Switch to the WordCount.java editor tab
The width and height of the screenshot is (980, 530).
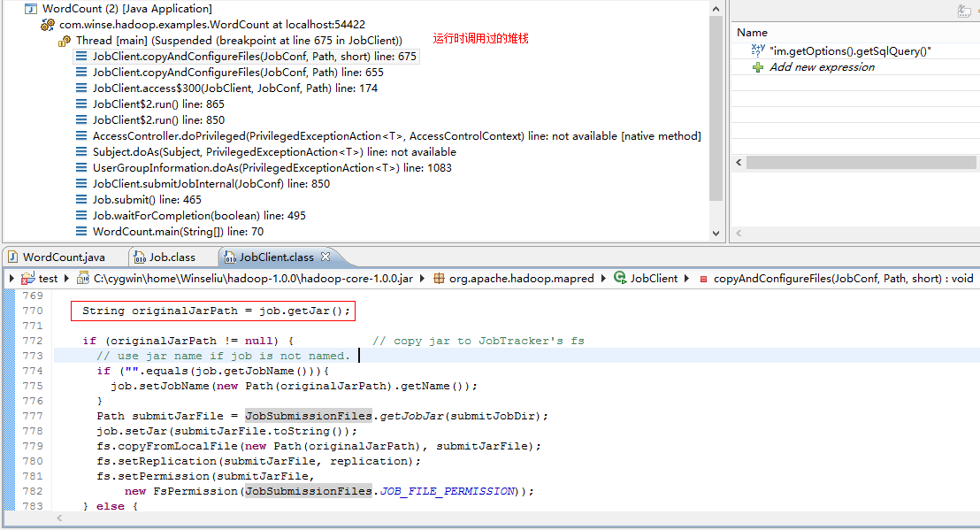(64, 257)
